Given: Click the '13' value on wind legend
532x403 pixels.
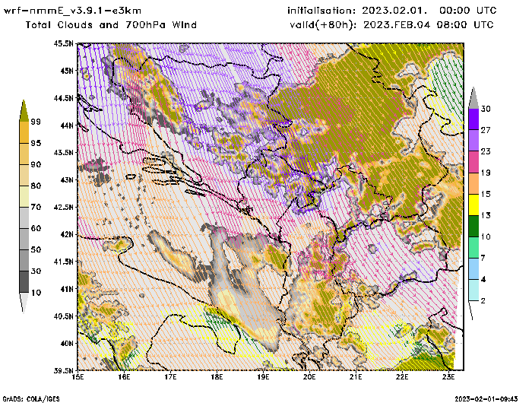Looking at the screenshot, I should pyautogui.click(x=486, y=216).
